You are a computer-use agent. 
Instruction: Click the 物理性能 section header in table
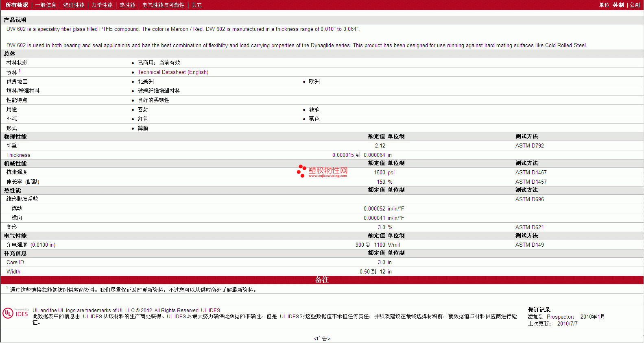[x=15, y=137]
